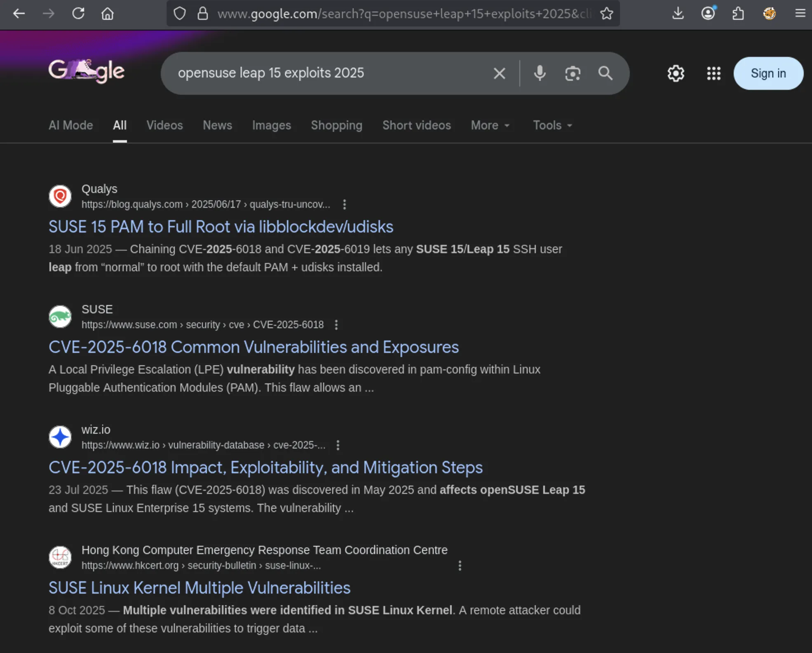The image size is (812, 653).
Task: Click the HKCERT favicon
Action: 60,557
